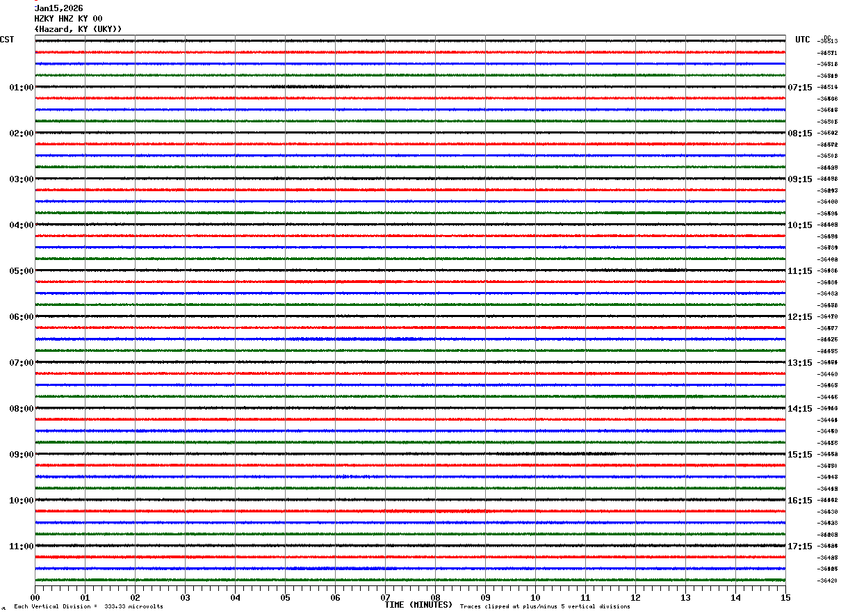The image size is (841, 616).
Task: Click the "13" minute axis tick label
Action: click(x=685, y=597)
